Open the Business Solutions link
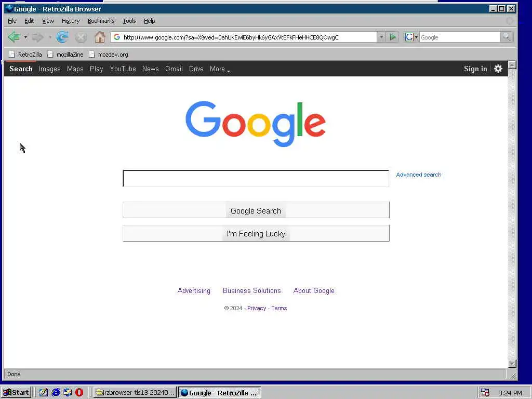Image resolution: width=532 pixels, height=399 pixels. click(x=252, y=291)
